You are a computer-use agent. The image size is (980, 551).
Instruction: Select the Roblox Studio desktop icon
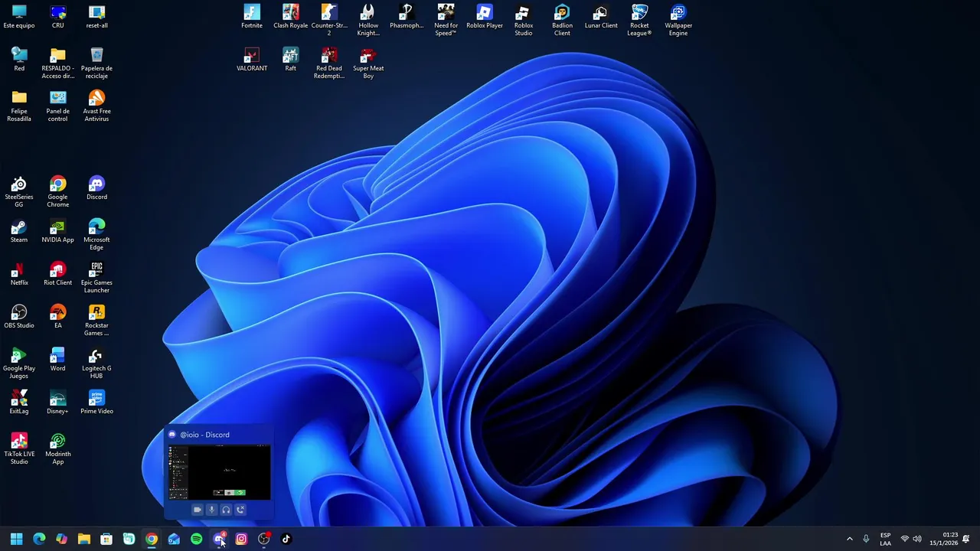coord(524,20)
